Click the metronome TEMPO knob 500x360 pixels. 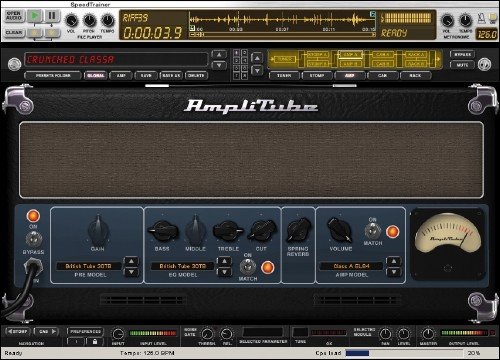coord(465,21)
